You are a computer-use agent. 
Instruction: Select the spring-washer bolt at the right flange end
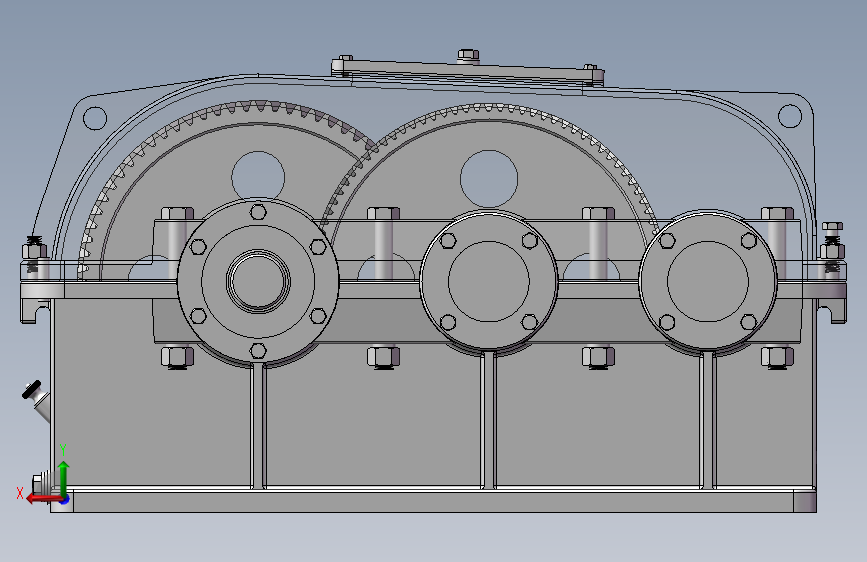[x=832, y=247]
